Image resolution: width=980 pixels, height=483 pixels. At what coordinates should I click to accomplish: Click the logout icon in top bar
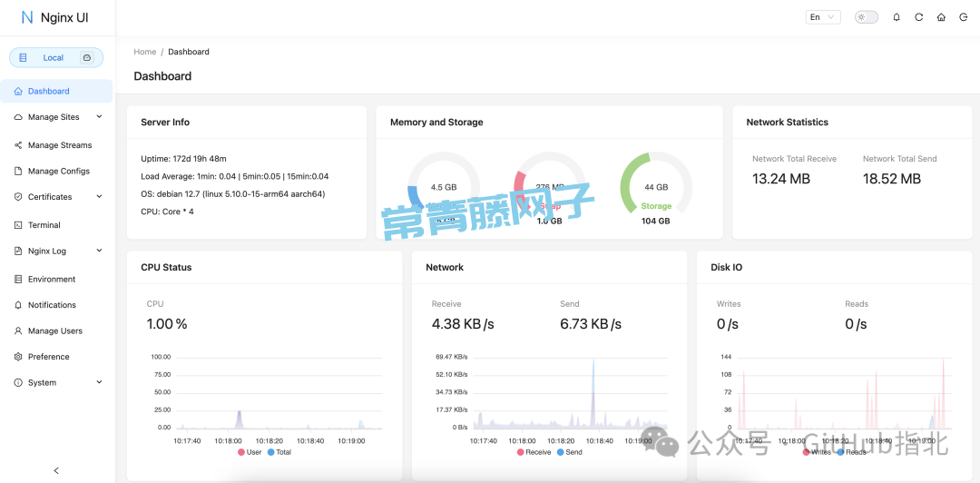(964, 17)
